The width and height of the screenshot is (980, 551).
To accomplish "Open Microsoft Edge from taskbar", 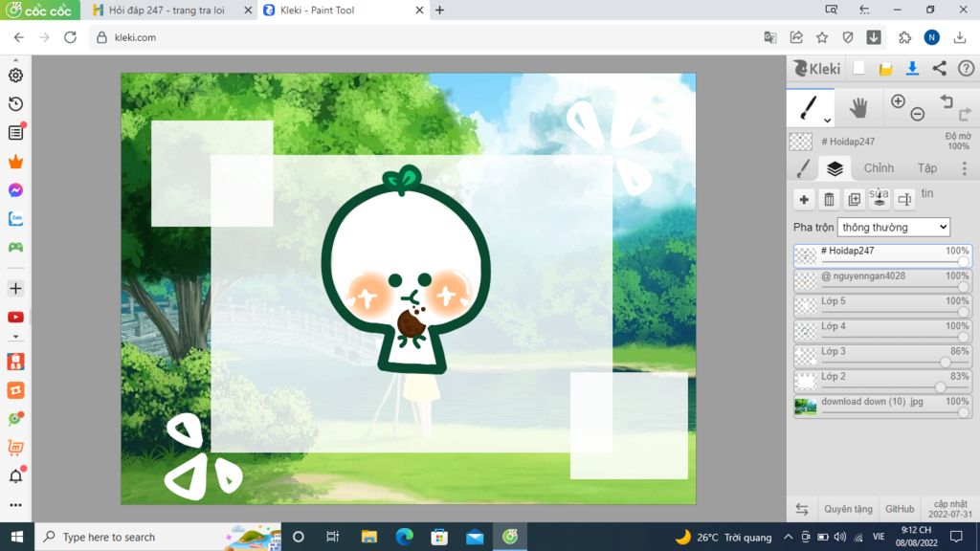I will [x=405, y=537].
